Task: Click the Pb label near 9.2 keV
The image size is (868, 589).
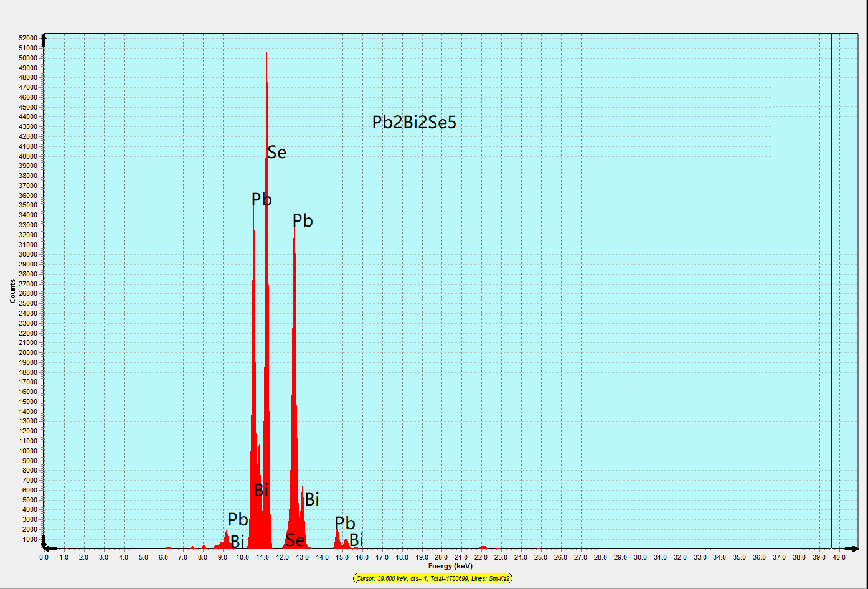Action: (238, 519)
